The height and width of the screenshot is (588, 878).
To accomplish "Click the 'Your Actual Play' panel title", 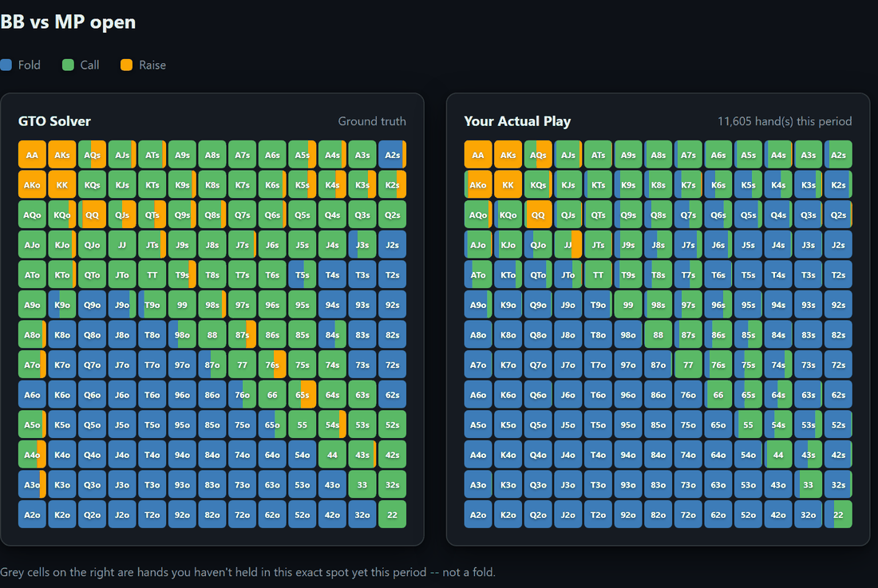I will tap(517, 121).
